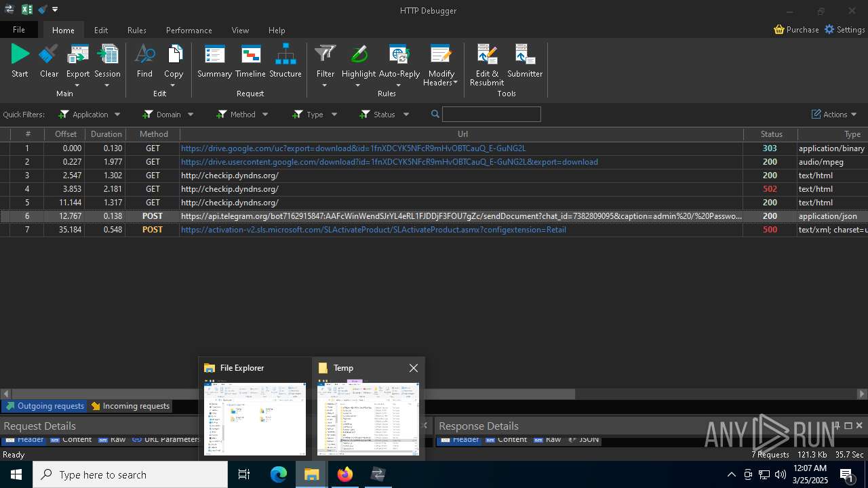868x488 pixels.
Task: Click the Highlight rules icon
Action: (x=359, y=54)
